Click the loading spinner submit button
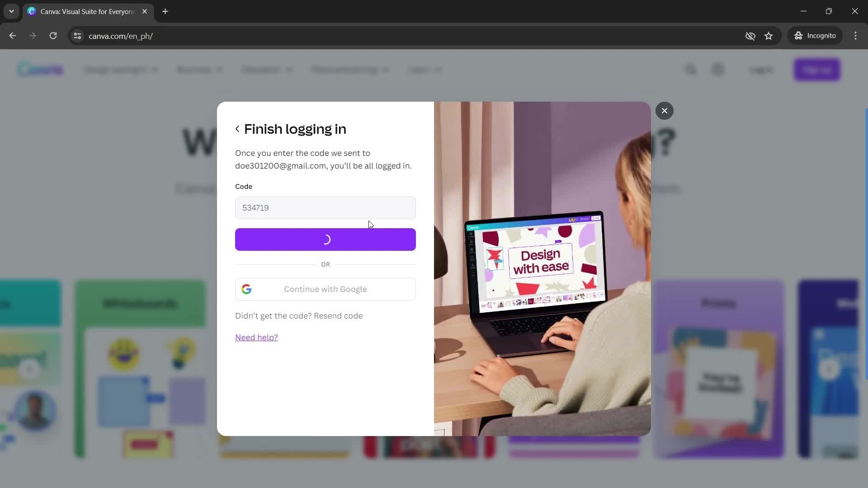Image resolution: width=868 pixels, height=488 pixels. coord(325,239)
